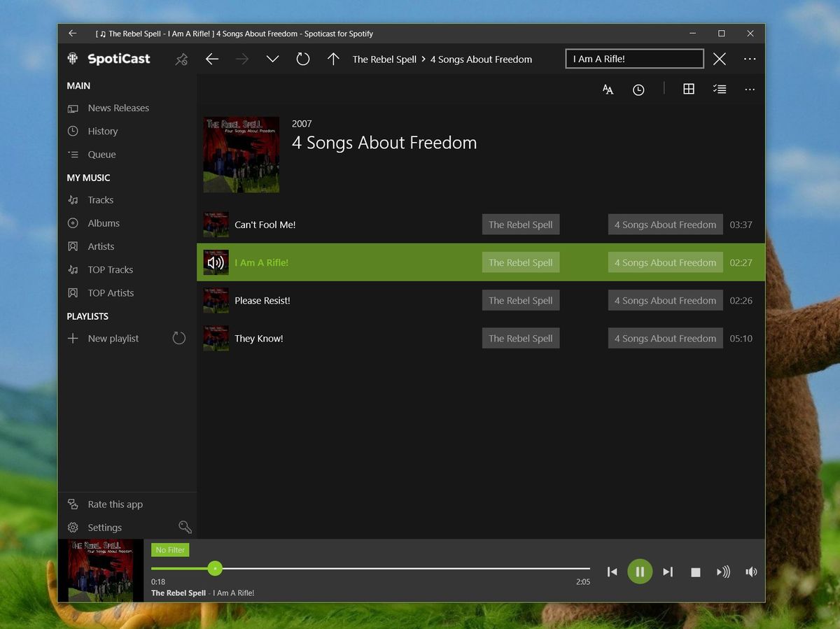Click the now playing album art
The height and width of the screenshot is (629, 840).
coord(101,570)
